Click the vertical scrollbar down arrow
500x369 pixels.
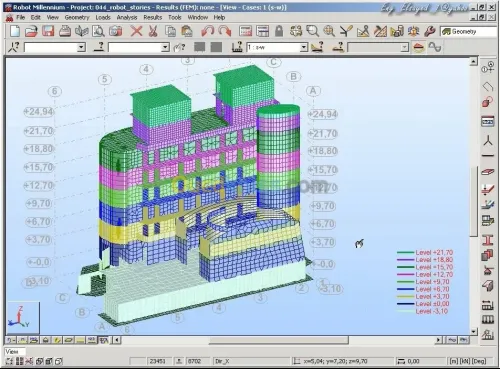click(473, 331)
